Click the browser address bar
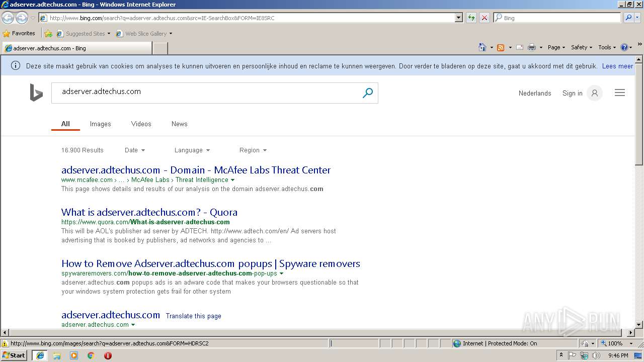 (x=247, y=18)
